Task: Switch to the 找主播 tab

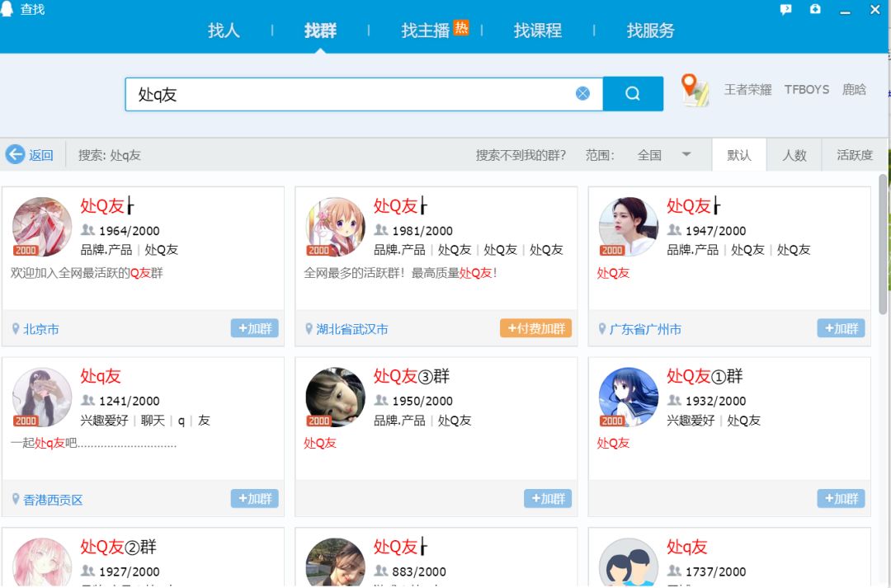Action: coord(425,31)
